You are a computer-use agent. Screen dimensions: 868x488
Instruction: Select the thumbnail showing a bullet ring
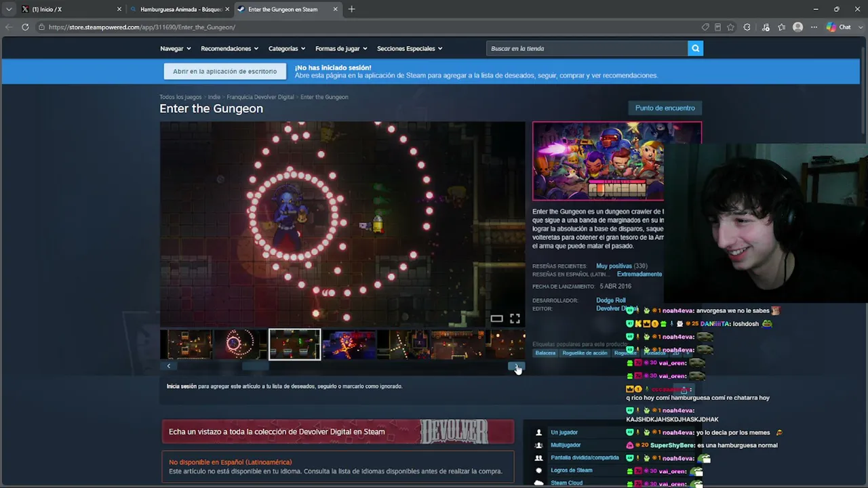[241, 344]
